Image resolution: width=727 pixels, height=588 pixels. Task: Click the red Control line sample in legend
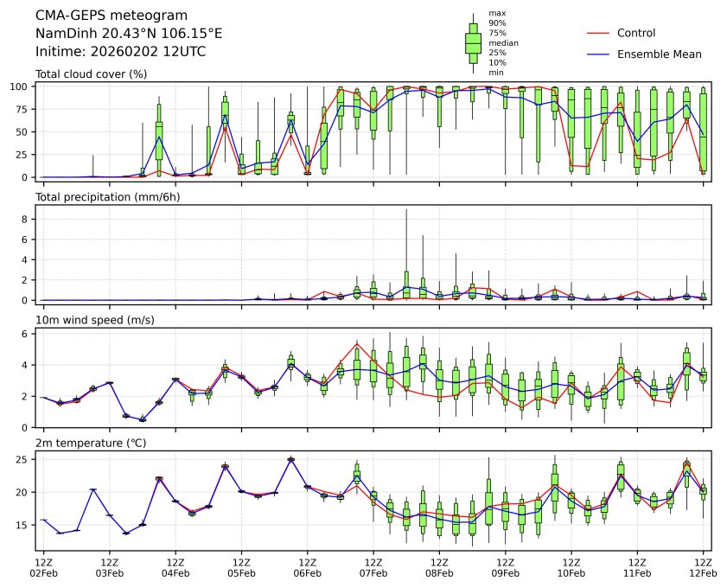[598, 33]
